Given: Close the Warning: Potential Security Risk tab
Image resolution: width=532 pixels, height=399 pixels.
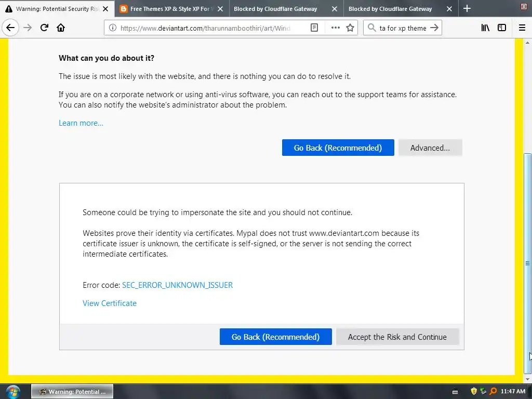Looking at the screenshot, I should tap(105, 9).
